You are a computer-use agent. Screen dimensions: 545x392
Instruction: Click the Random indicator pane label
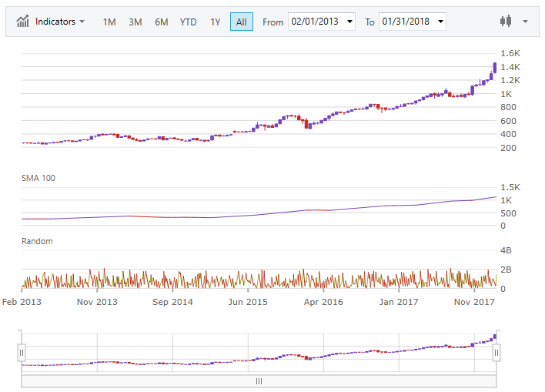37,241
